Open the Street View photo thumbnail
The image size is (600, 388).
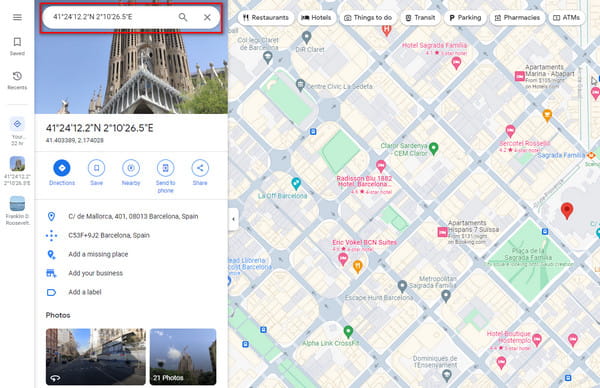96,357
